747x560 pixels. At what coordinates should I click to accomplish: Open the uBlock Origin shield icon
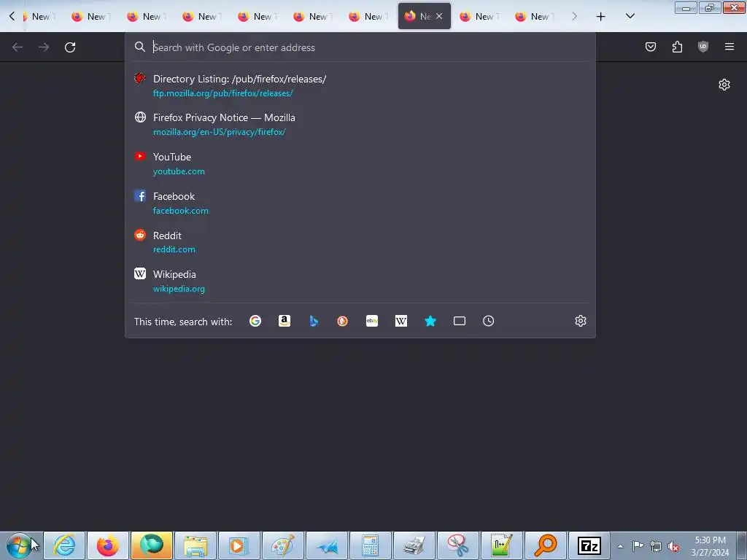tap(703, 47)
